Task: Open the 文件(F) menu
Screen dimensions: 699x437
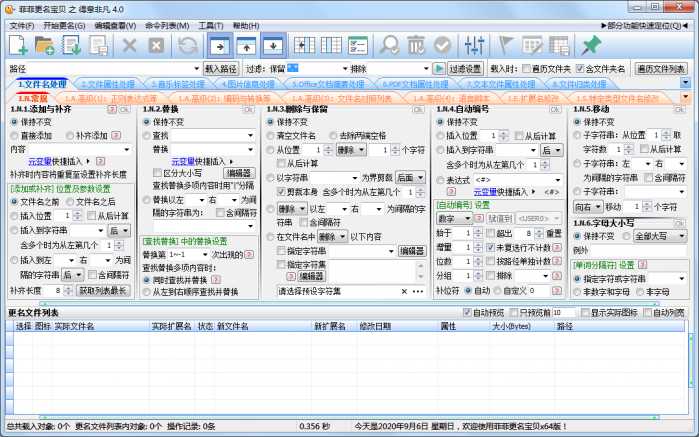Action: click(22, 25)
